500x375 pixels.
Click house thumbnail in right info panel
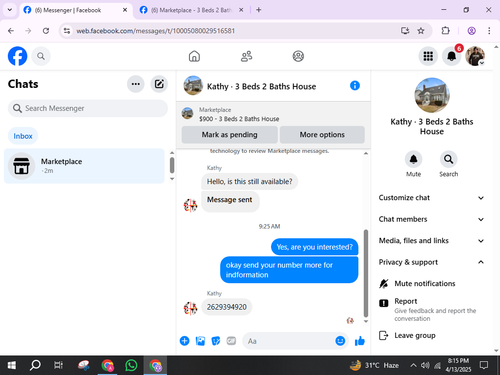point(432,95)
